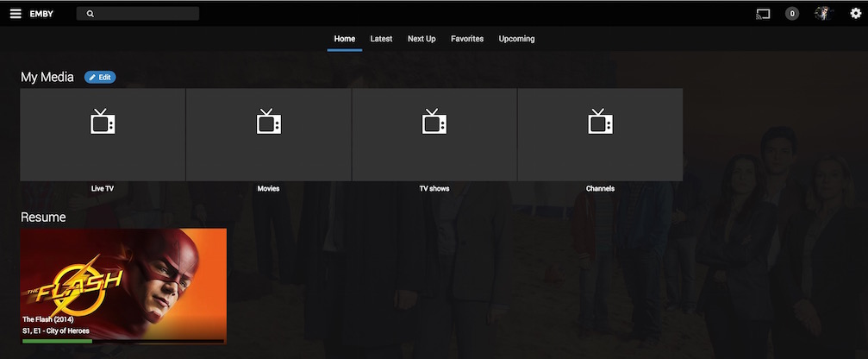Switch to the Favorites tab
This screenshot has width=868, height=359.
(x=467, y=39)
